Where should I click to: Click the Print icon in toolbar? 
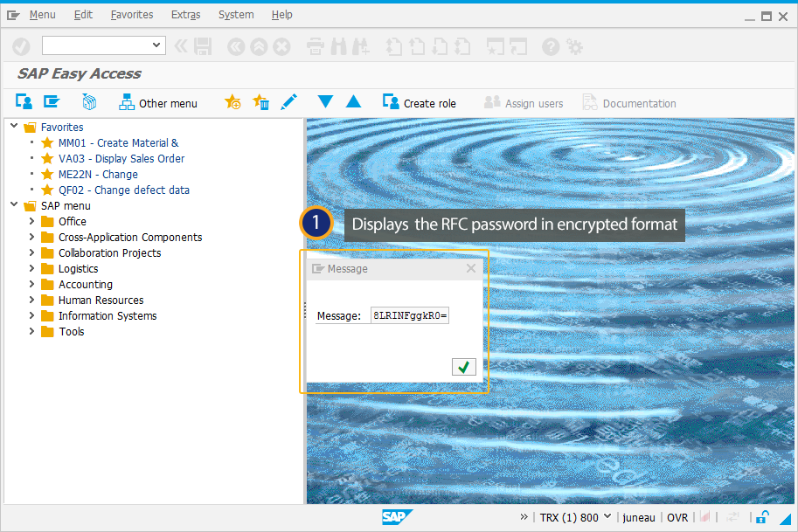coord(316,47)
